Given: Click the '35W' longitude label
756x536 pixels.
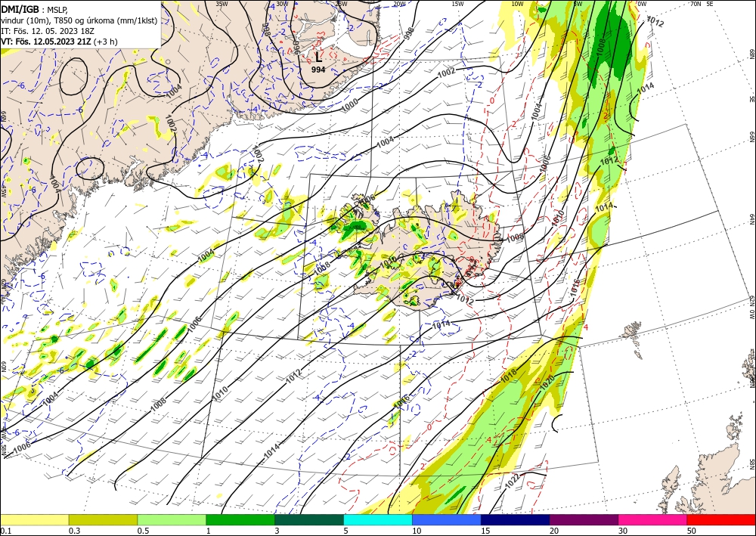Looking at the screenshot, I should (222, 4).
